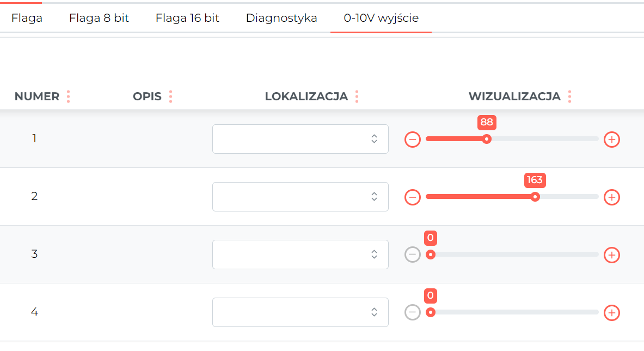The image size is (644, 351).
Task: Click the slider handle showing 163
Action: 535,197
